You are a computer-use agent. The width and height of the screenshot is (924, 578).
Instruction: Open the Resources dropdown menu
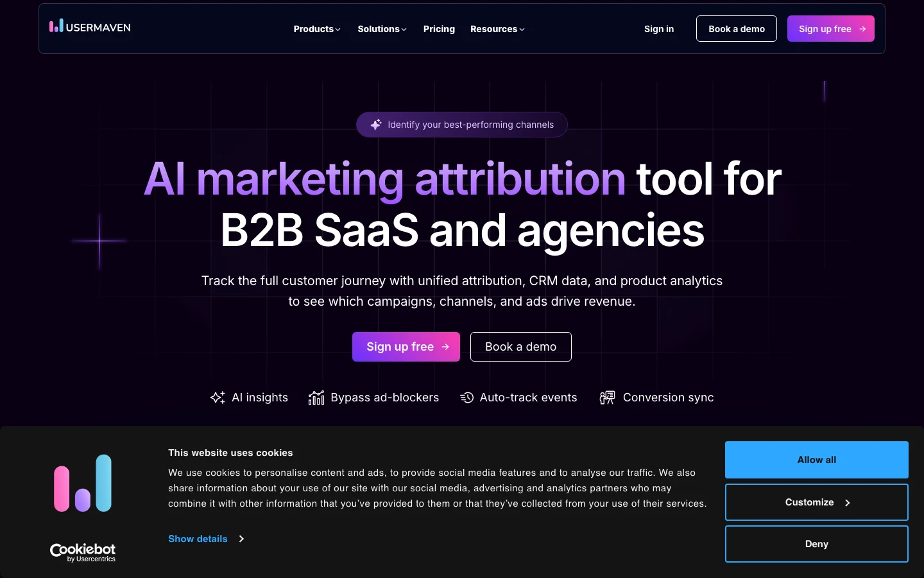[x=497, y=29]
